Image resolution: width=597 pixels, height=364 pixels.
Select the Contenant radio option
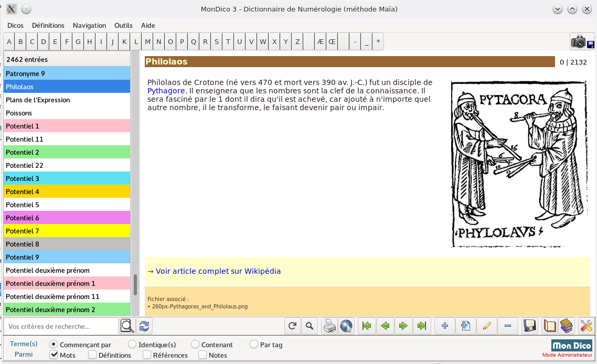(195, 345)
